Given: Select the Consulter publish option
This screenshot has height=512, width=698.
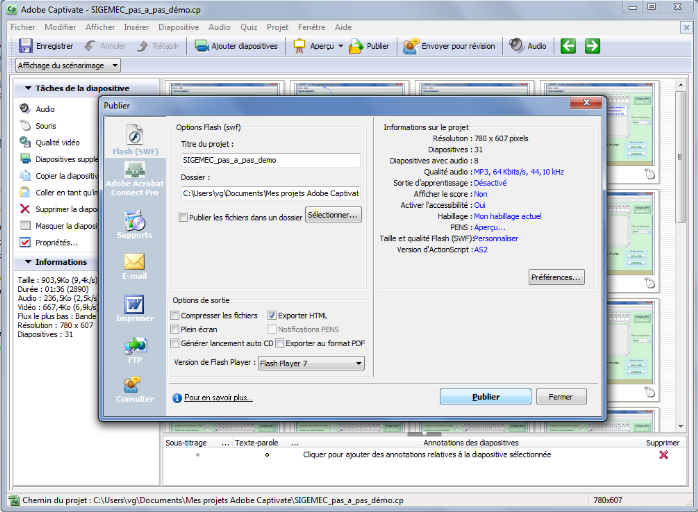Looking at the screenshot, I should click(134, 390).
